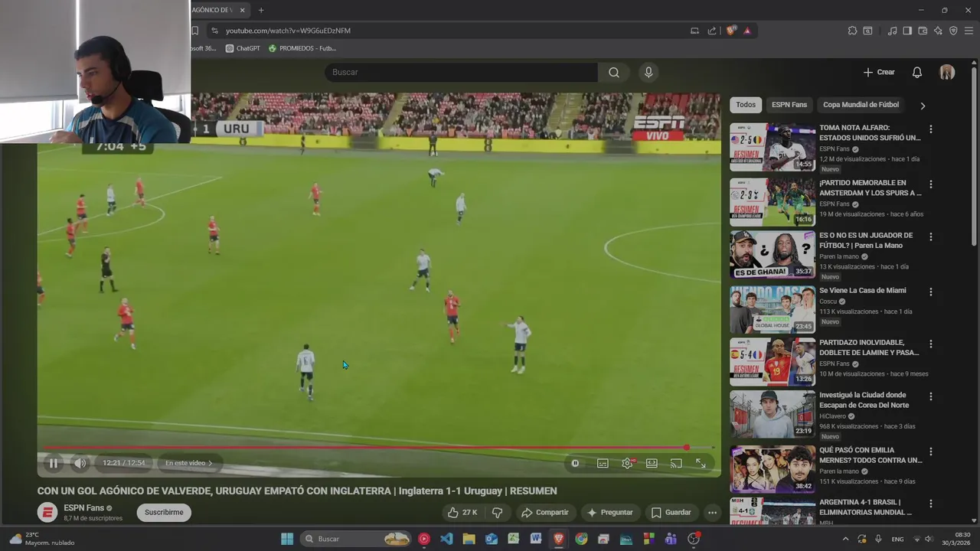Open 'ARGENTINA 4-1 BRASIL' video title
The height and width of the screenshot is (551, 980).
coord(867,507)
